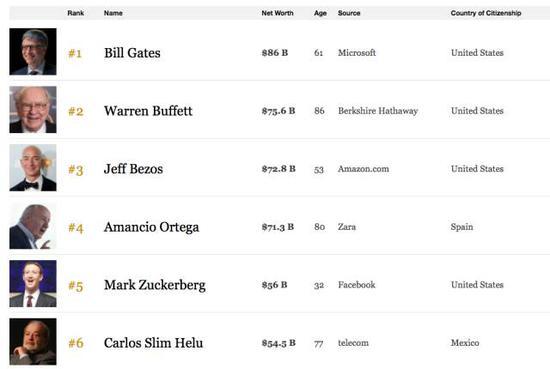Click the Carlos Slim Helu name

point(153,343)
